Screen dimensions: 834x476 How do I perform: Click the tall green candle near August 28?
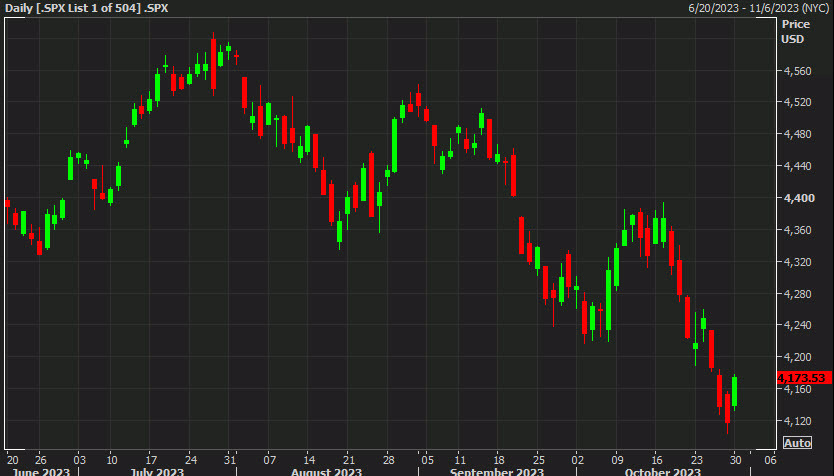click(x=395, y=145)
